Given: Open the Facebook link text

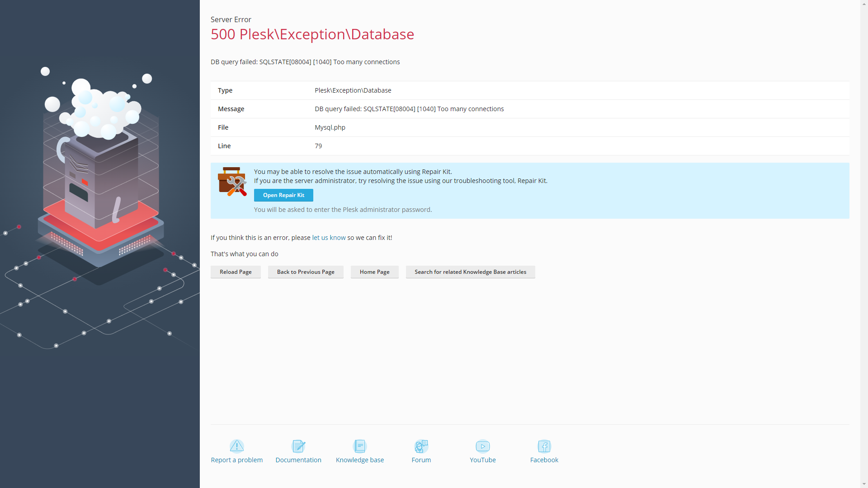Looking at the screenshot, I should click(x=544, y=460).
